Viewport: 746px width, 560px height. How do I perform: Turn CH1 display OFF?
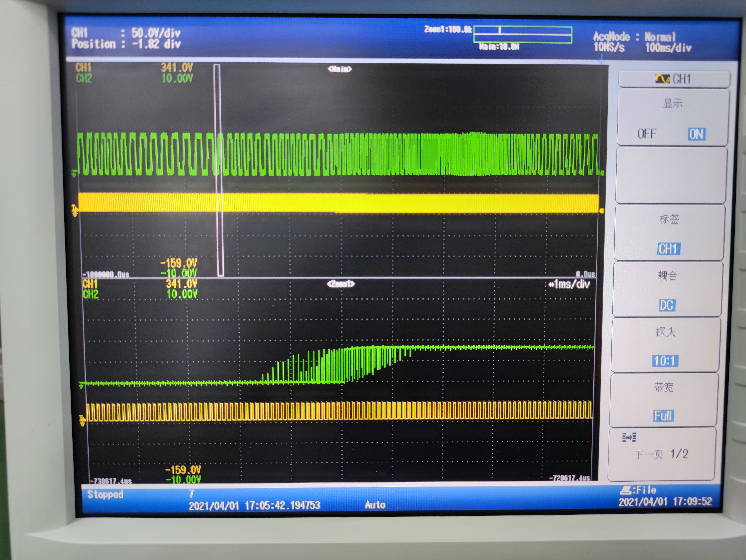pos(646,134)
